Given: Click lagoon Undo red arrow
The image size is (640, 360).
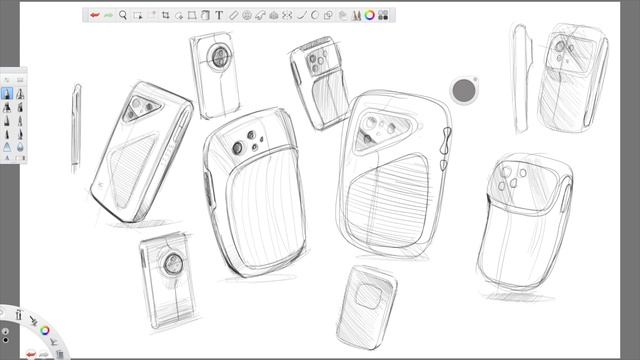Looking at the screenshot, I should 31,354.
